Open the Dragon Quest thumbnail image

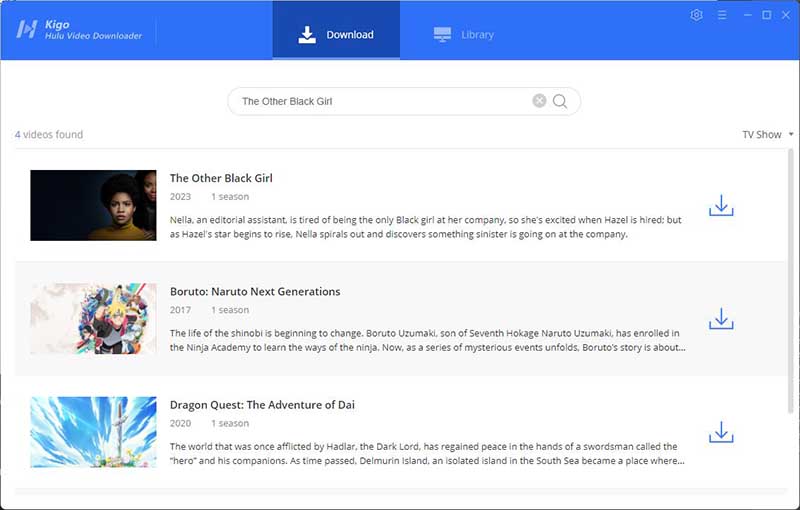click(x=93, y=432)
